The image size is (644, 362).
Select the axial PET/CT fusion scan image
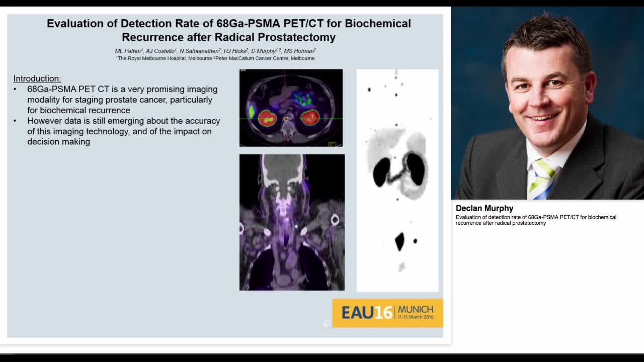(x=291, y=108)
